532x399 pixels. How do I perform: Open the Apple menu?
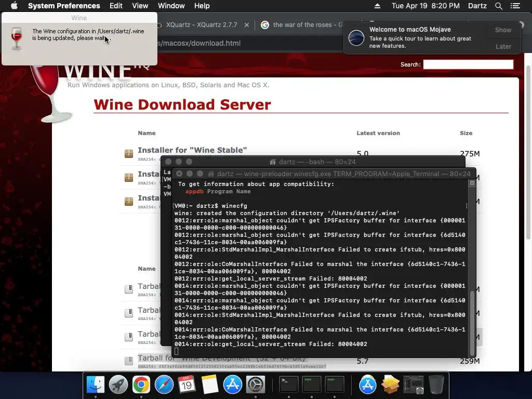coord(14,6)
